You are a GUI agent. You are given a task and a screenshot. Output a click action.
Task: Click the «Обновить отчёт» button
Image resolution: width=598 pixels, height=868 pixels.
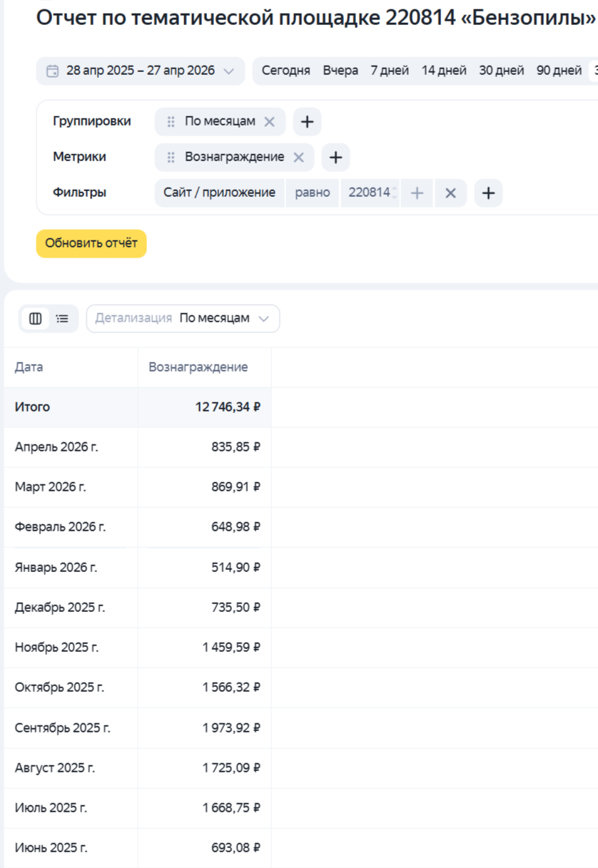(91, 243)
